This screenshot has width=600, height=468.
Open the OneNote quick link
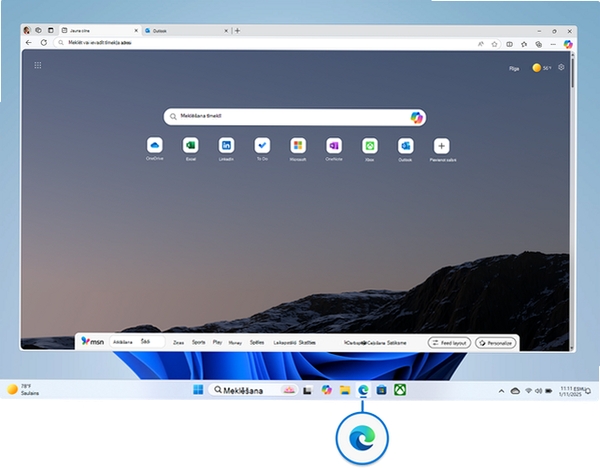tap(334, 145)
